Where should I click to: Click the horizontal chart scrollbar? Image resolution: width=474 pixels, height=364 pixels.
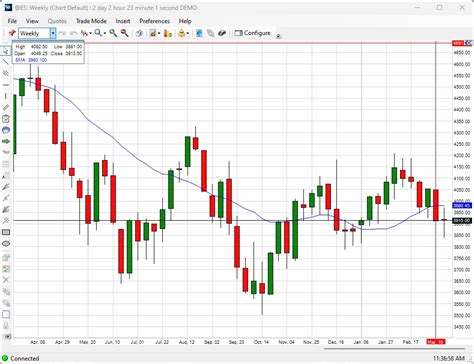pyautogui.click(x=394, y=349)
